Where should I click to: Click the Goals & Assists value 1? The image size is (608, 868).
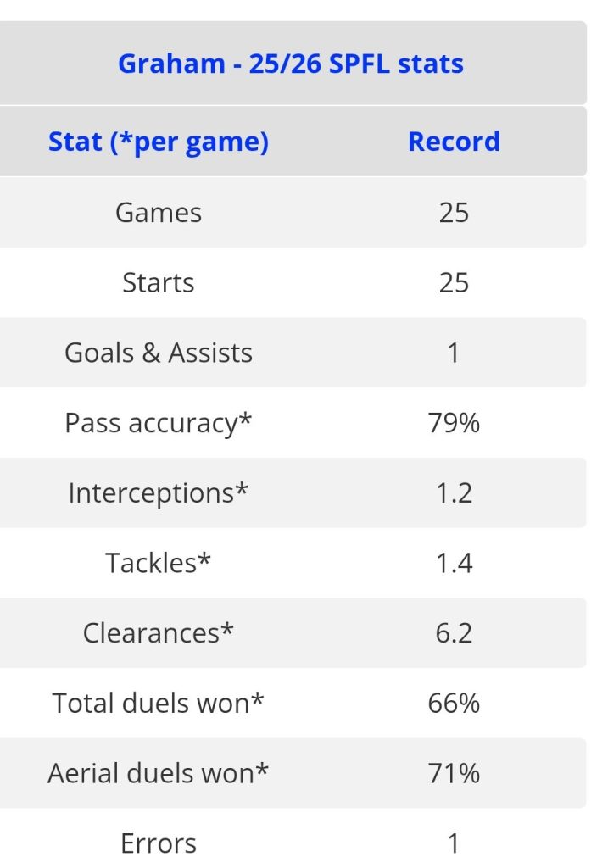454,353
